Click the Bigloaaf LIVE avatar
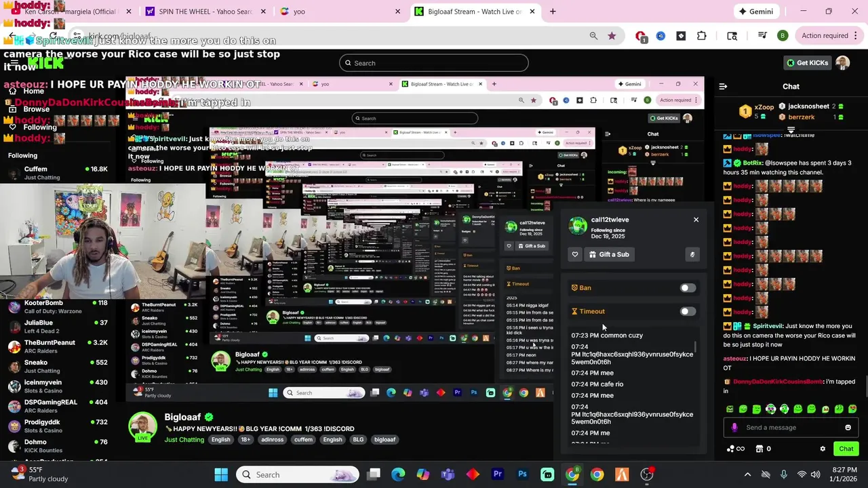This screenshot has height=488, width=868. pyautogui.click(x=142, y=428)
